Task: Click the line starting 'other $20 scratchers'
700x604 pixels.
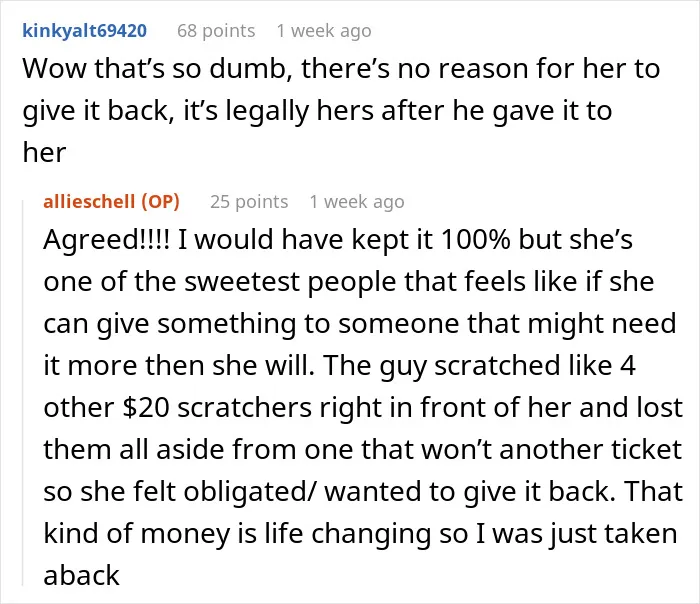Action: tap(363, 408)
